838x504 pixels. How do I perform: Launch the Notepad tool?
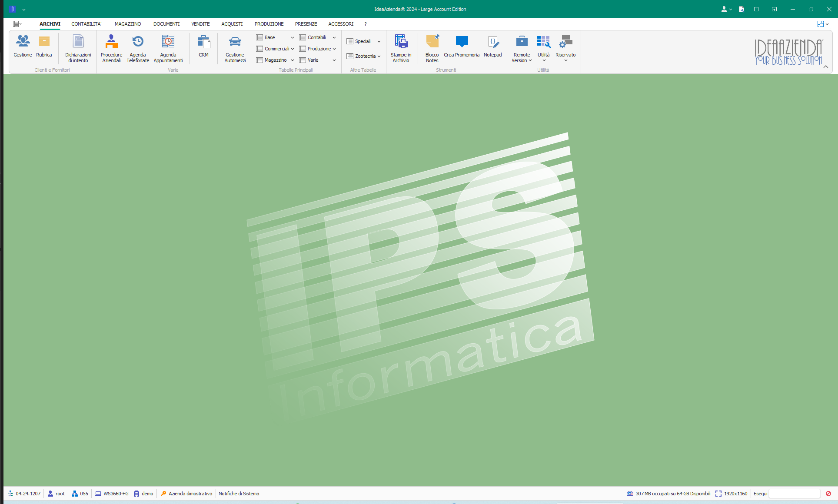492,46
